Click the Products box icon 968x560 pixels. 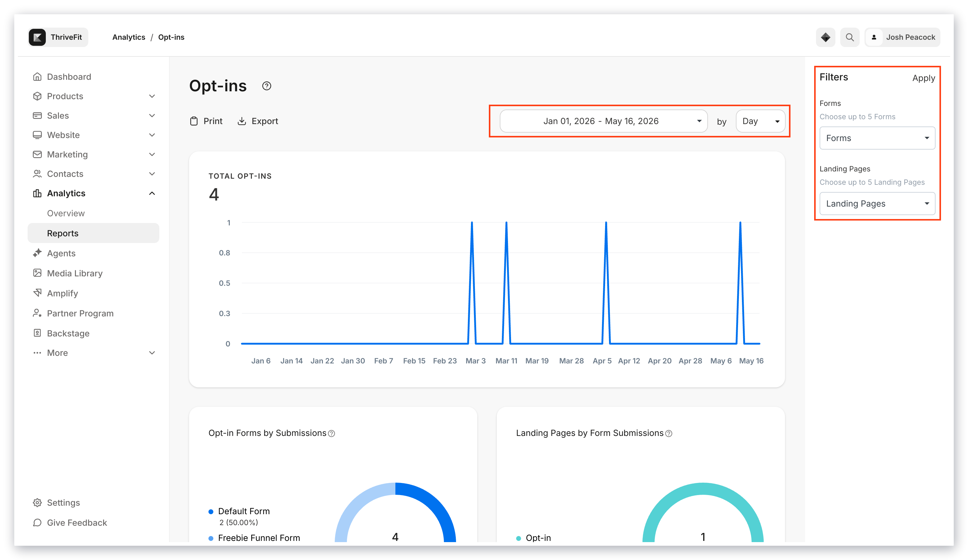(37, 96)
